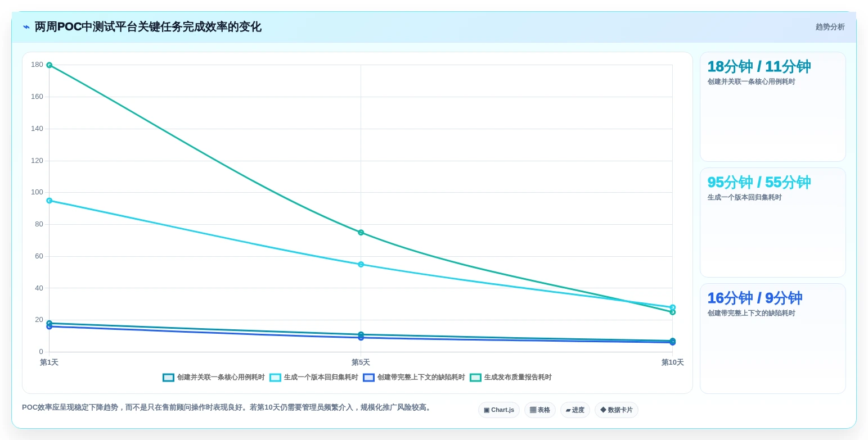Viewport: 868px width, 440px height.
Task: Click the day-5 point at 9 on blue line
Action: click(361, 338)
